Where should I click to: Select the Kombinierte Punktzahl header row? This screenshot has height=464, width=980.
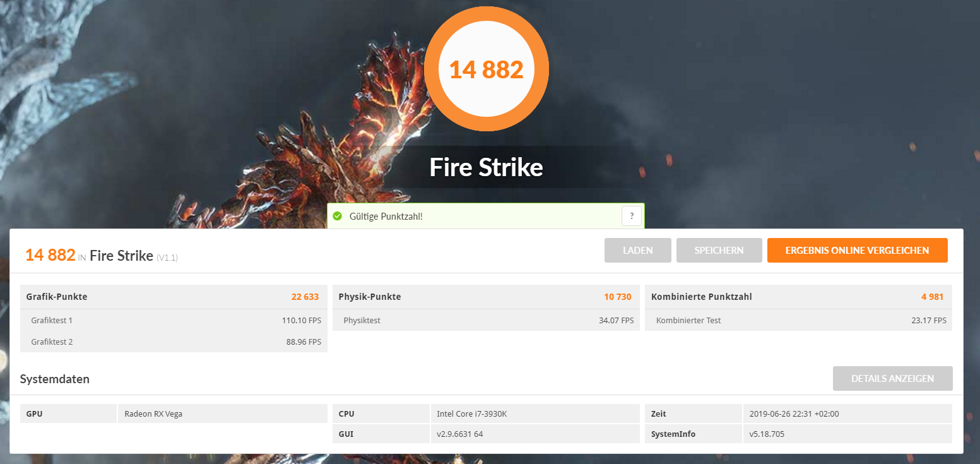pyautogui.click(x=798, y=297)
